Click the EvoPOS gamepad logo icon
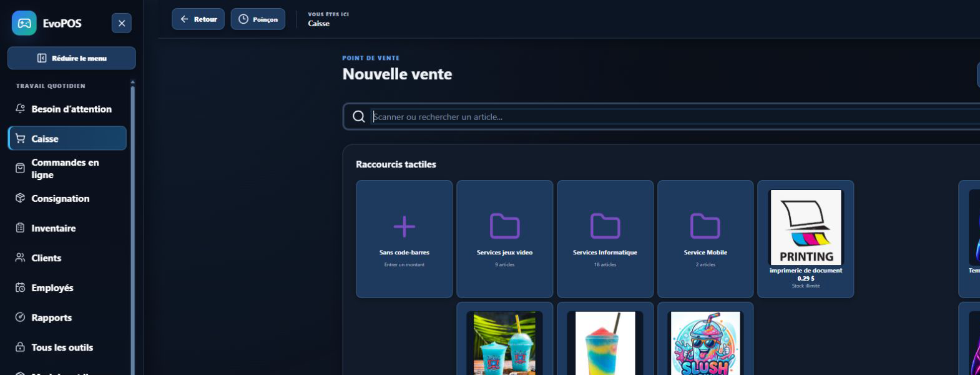Image resolution: width=980 pixels, height=375 pixels. click(24, 23)
